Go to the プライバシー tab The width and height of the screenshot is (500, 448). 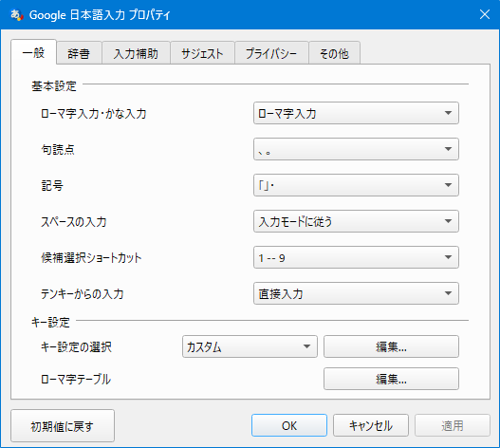tap(271, 53)
